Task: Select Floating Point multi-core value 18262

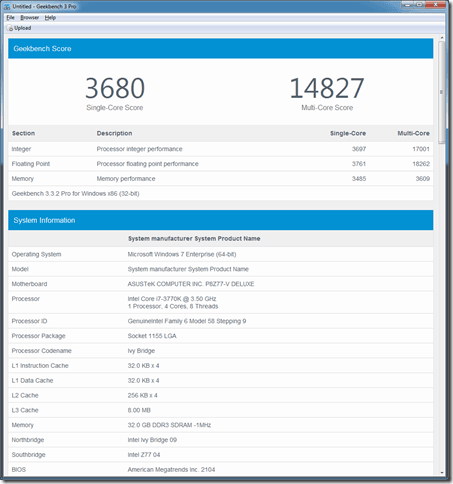Action: click(421, 164)
